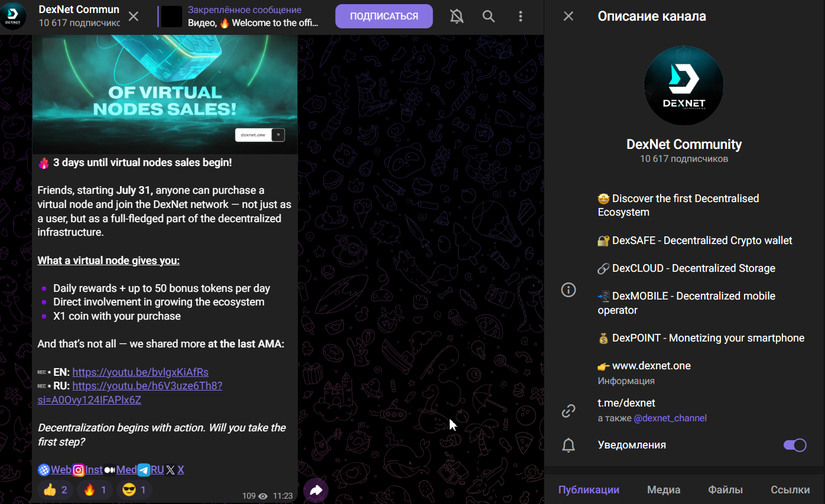Click 'DexMOBILE - Decentralized mobile operator' text
This screenshot has width=825, height=504.
686,303
